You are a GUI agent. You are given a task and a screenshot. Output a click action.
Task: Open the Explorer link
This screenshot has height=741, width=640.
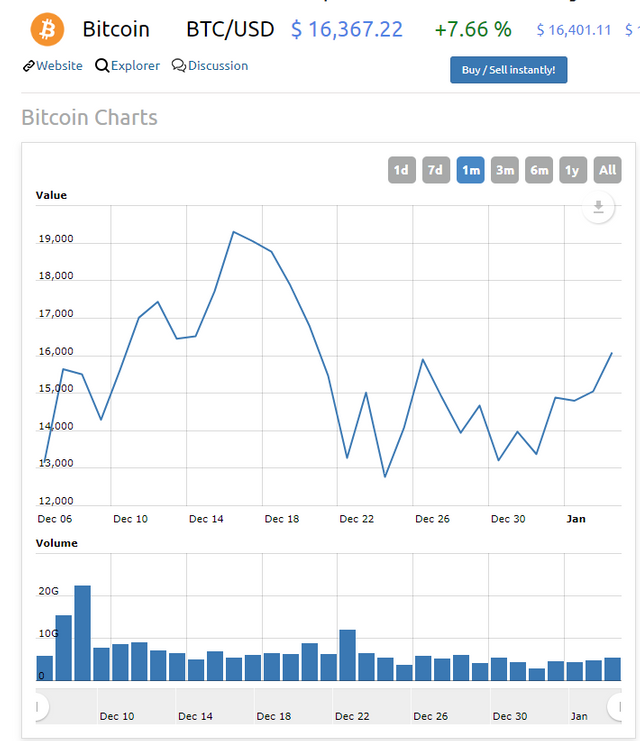pos(135,66)
